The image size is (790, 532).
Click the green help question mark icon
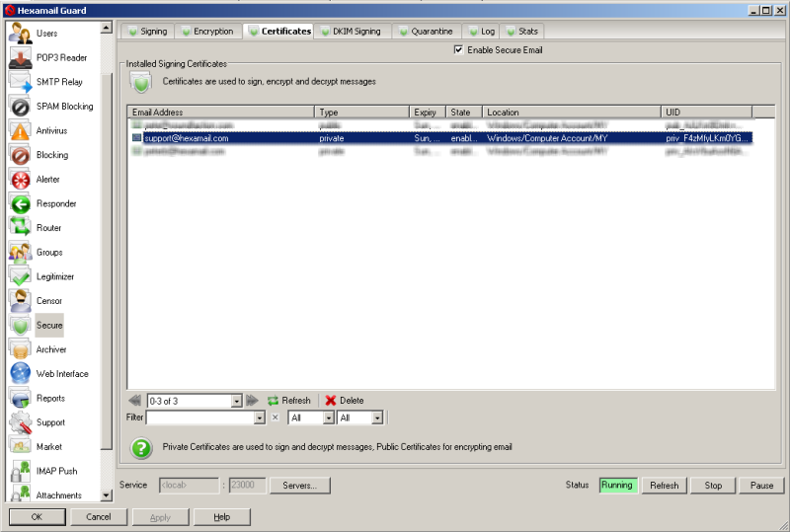(142, 447)
